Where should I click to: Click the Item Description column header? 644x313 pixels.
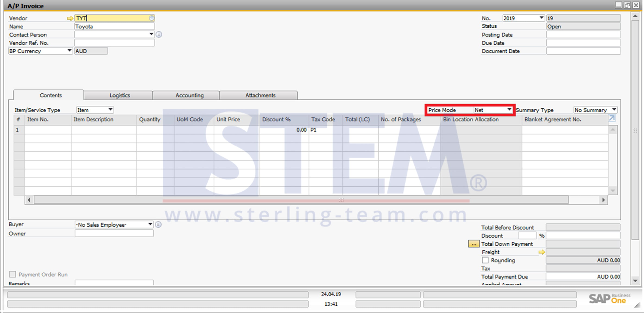pyautogui.click(x=104, y=120)
